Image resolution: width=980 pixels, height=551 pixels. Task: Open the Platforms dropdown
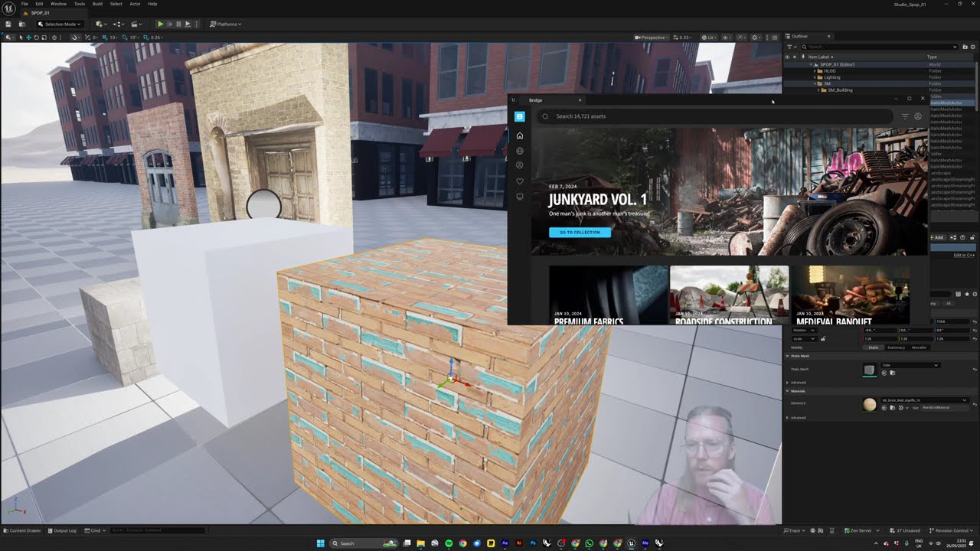pos(226,24)
